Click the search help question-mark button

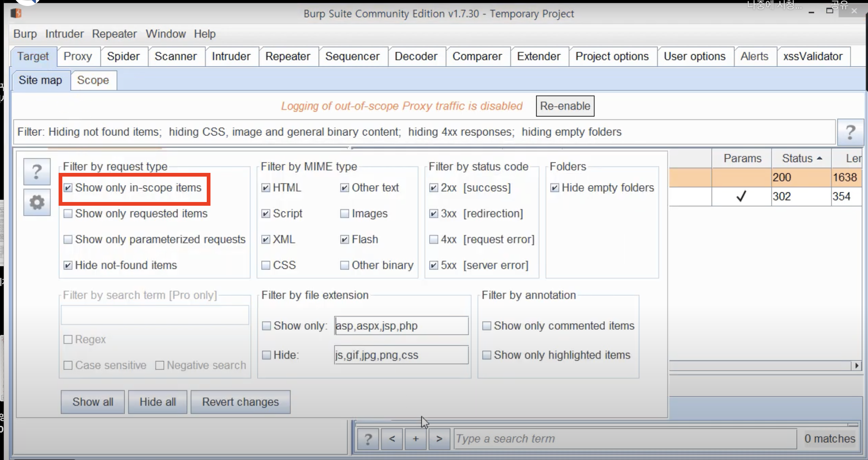[368, 439]
